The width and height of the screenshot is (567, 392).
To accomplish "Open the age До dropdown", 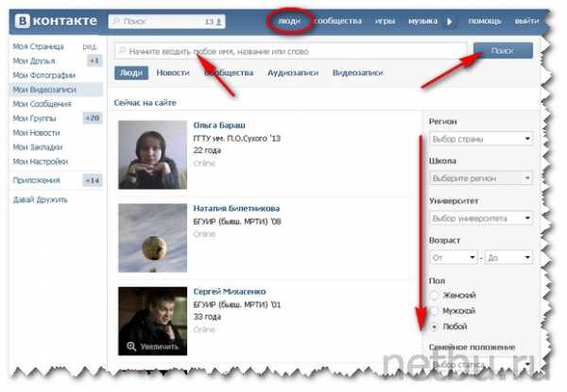I will [508, 257].
